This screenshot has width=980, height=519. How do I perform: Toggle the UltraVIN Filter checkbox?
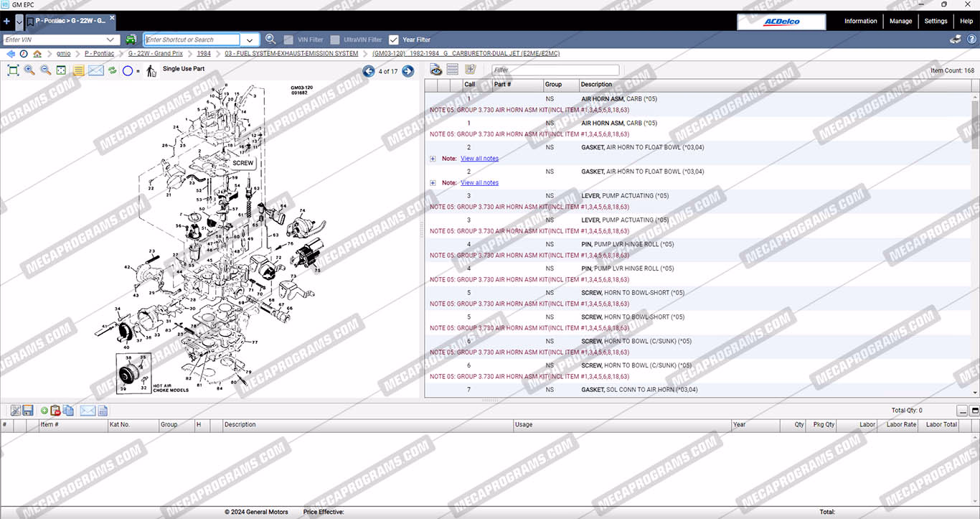[335, 39]
